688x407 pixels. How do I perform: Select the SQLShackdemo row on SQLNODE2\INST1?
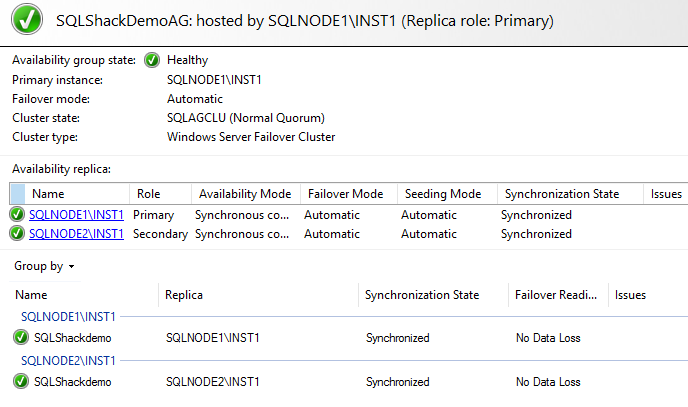[72, 382]
